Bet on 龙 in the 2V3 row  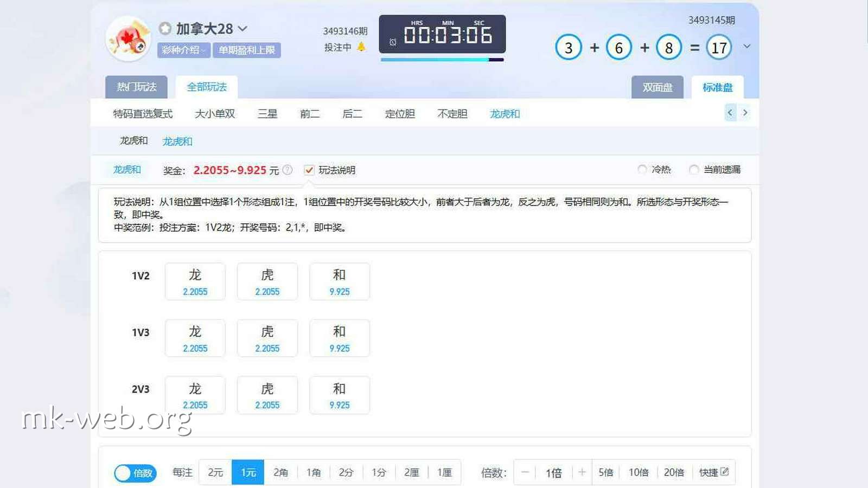(x=195, y=395)
